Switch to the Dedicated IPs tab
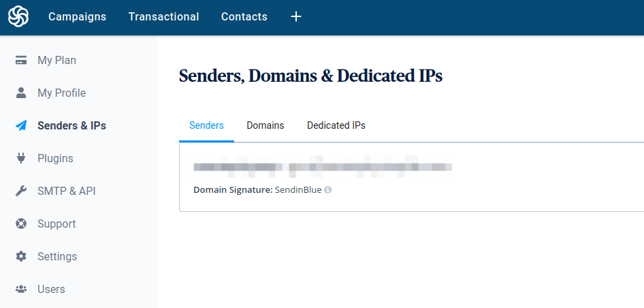 336,125
